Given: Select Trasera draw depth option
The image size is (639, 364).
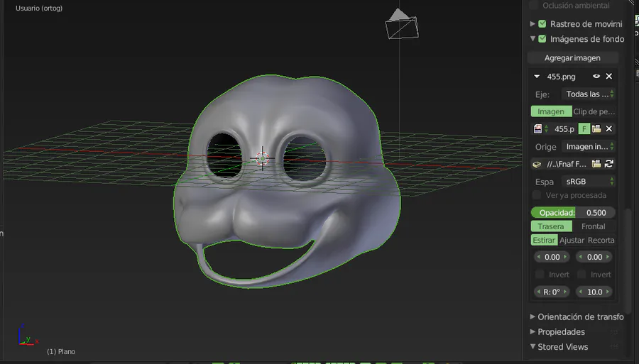Looking at the screenshot, I should point(551,226).
